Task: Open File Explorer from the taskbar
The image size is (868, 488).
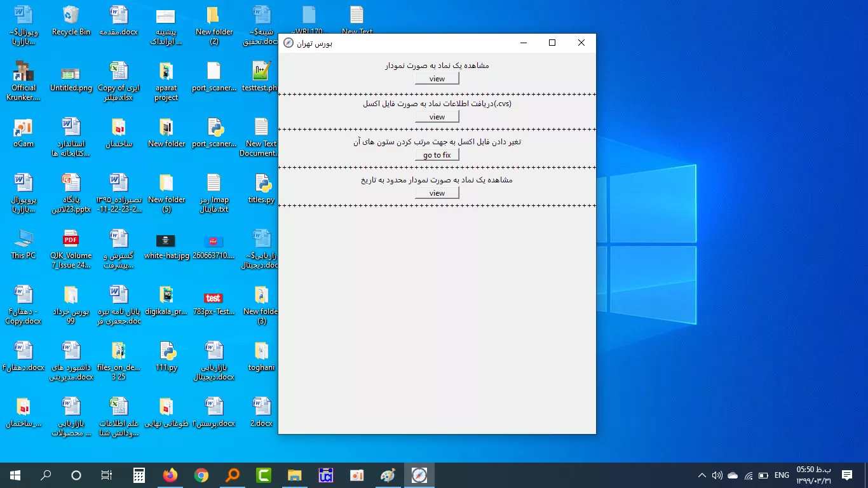Action: coord(294,475)
